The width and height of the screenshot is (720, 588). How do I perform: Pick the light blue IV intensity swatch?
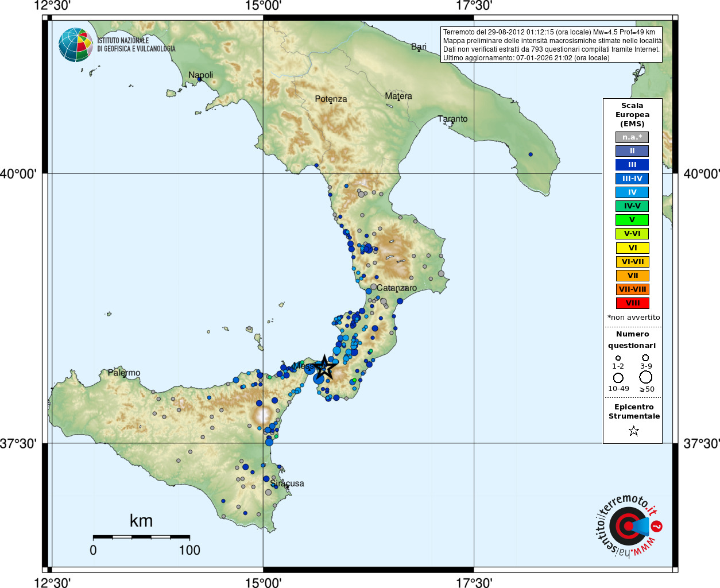click(x=632, y=192)
